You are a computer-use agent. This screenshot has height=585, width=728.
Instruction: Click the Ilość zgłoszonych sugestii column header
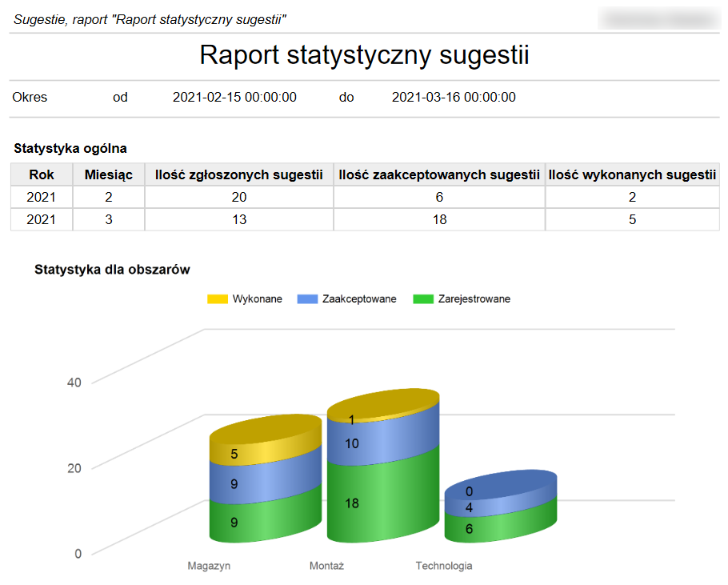(x=238, y=174)
